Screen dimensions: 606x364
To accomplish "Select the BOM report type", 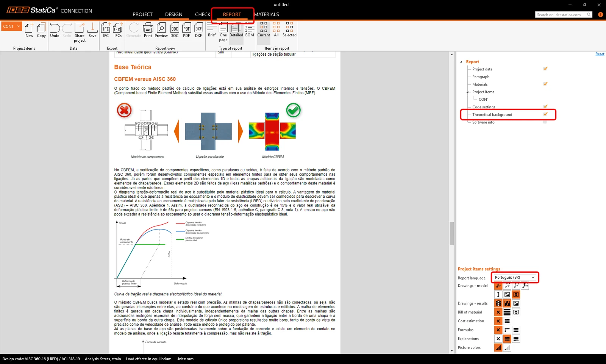I will click(250, 30).
